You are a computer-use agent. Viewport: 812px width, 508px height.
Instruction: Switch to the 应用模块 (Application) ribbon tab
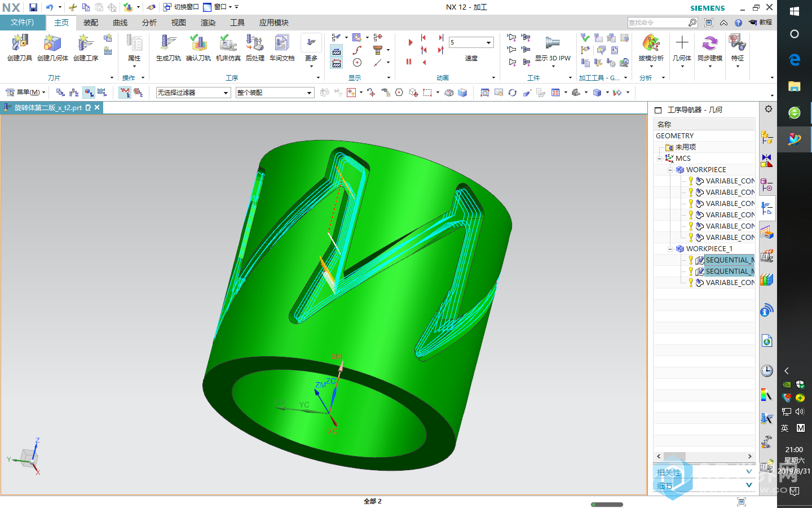[x=274, y=23]
